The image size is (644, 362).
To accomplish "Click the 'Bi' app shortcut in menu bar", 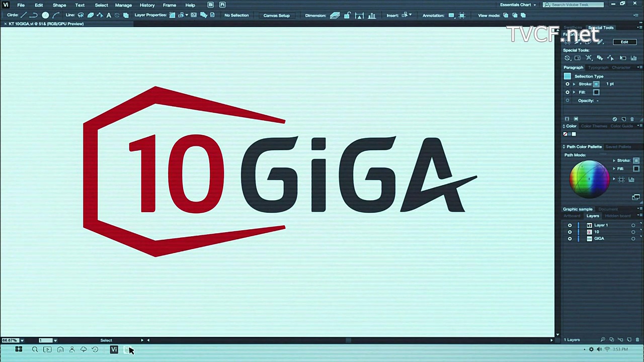I will pos(210,5).
